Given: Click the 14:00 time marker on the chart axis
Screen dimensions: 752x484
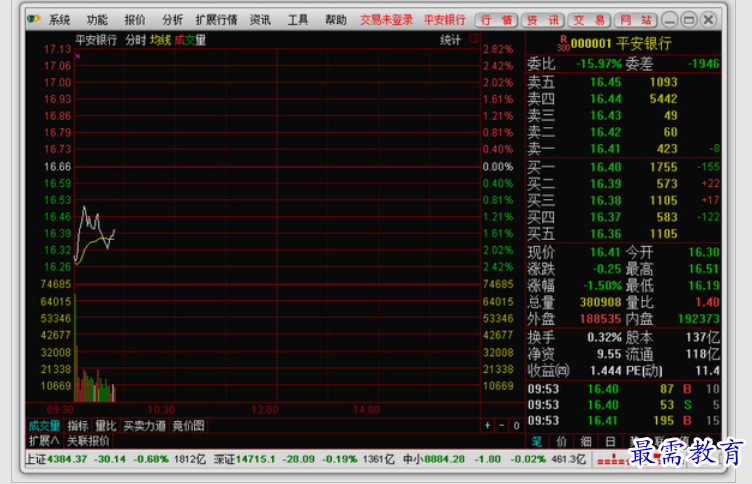Looking at the screenshot, I should [366, 410].
